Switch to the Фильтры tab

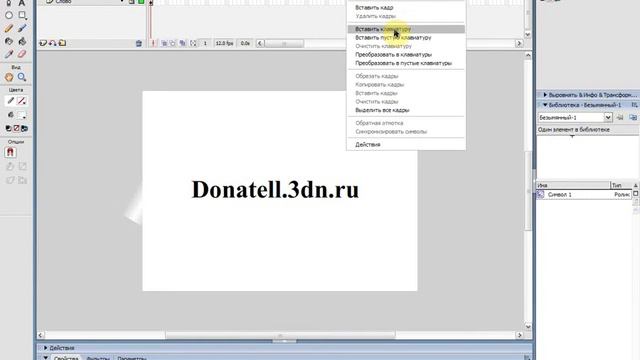point(98,358)
